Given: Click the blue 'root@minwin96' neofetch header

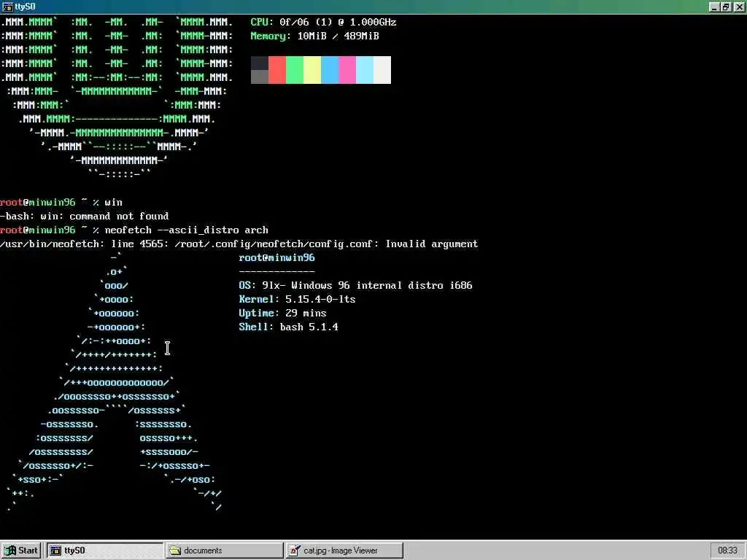Looking at the screenshot, I should tap(276, 257).
